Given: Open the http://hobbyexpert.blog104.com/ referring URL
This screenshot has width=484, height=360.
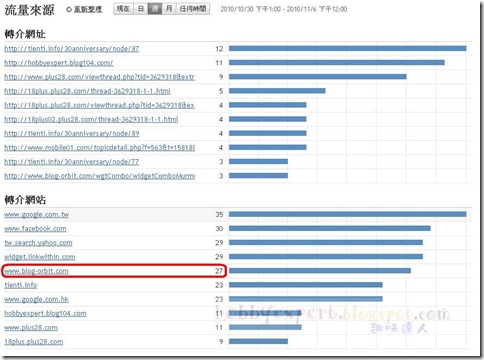Looking at the screenshot, I should [59, 63].
